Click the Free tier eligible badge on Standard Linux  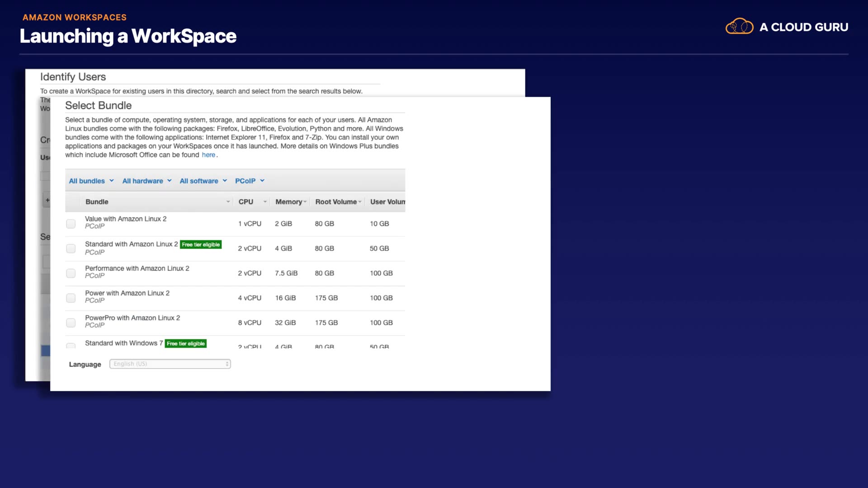click(x=201, y=244)
